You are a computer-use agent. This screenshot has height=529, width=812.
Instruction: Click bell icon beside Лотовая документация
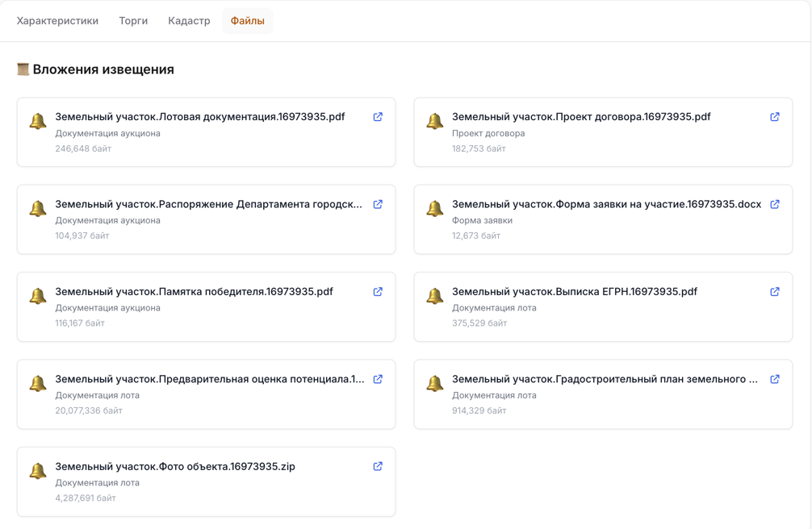click(38, 122)
